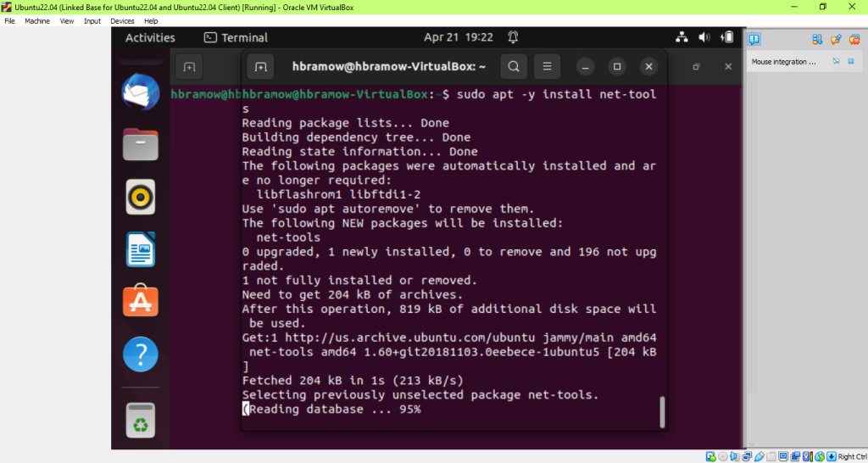Click the crossed-out speech bubble icon on Mouse integration

pos(837,61)
